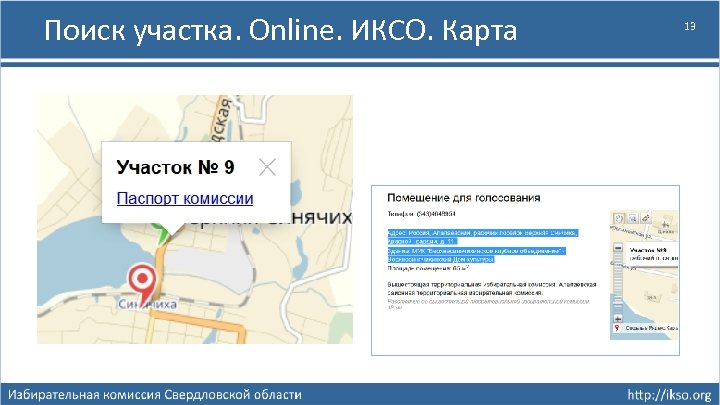720x405 pixels.
Task: Click the Вышестоящая территориальная комиссия text
Action: click(x=492, y=288)
